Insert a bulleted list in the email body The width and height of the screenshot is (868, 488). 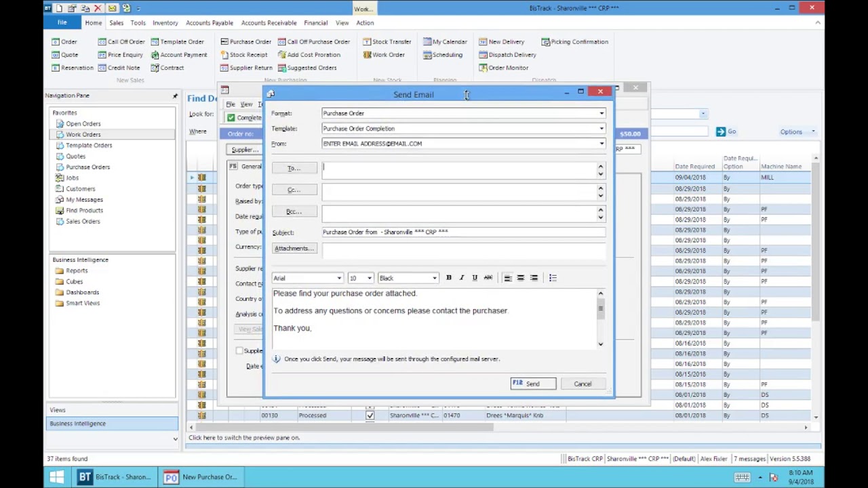(553, 278)
